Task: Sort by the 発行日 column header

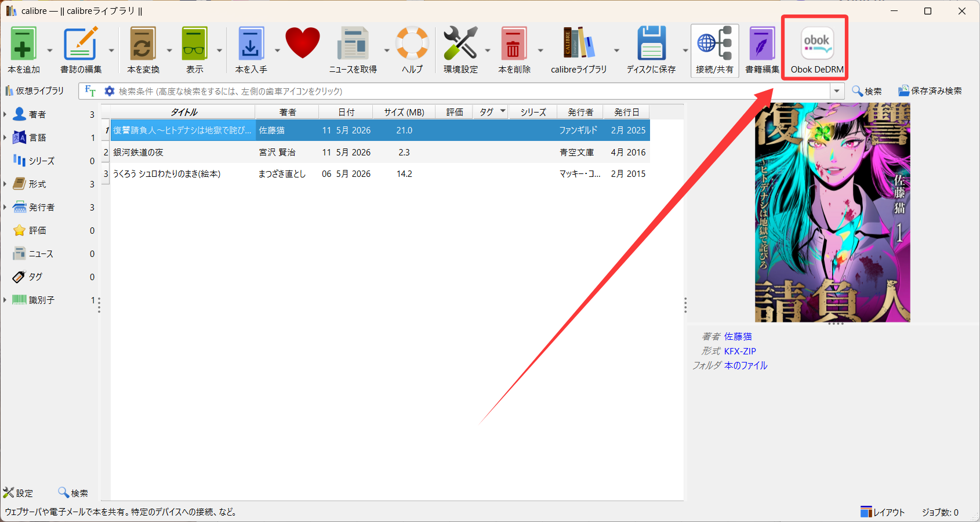Action: [627, 112]
